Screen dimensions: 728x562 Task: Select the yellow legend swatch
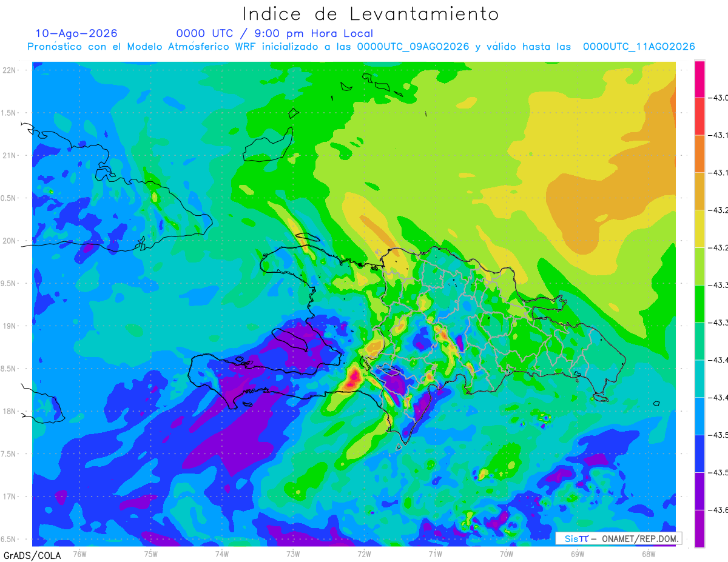(x=699, y=229)
